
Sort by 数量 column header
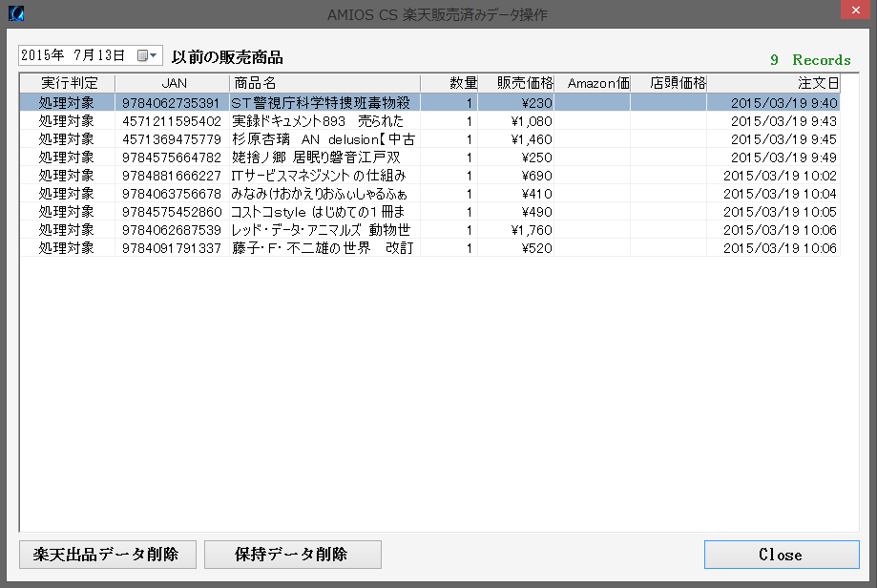tap(449, 83)
